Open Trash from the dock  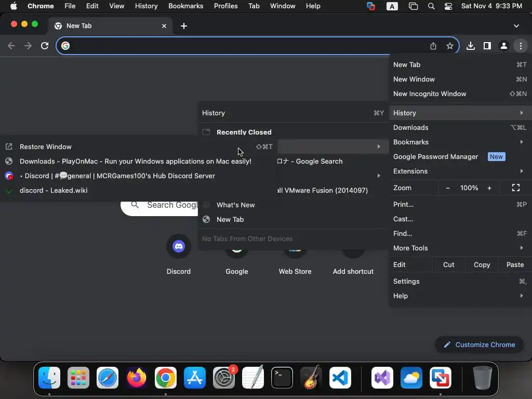(x=483, y=378)
